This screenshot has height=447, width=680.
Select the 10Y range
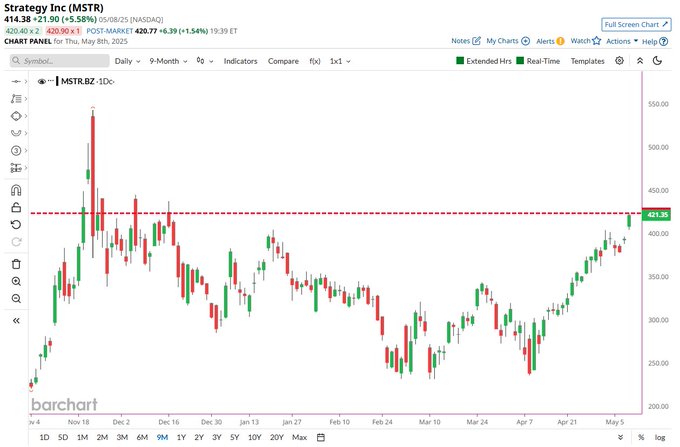coord(255,437)
